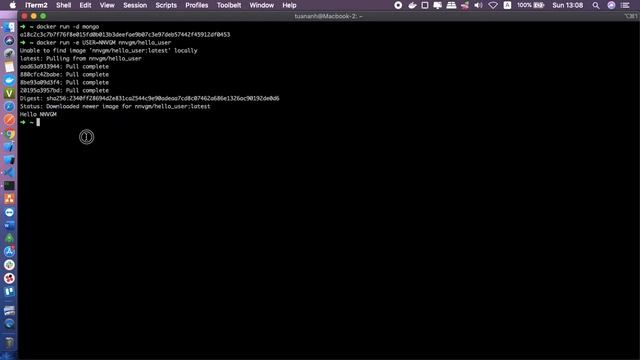Open the orange round app in Dock
The width and height of the screenshot is (640, 360).
tap(9, 120)
